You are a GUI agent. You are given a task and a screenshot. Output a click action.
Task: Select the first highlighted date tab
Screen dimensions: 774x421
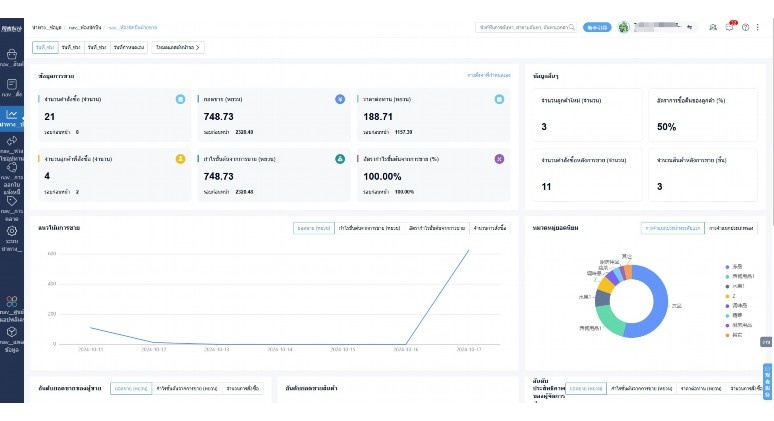coord(45,47)
